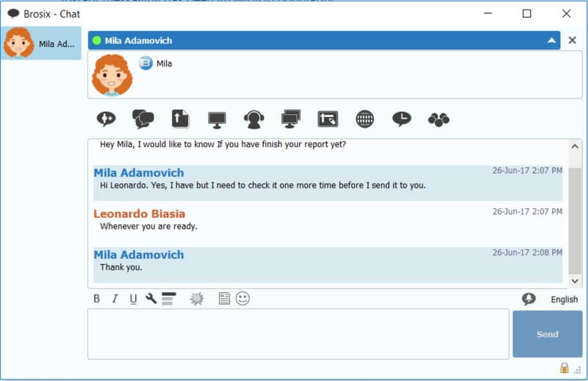The image size is (588, 381).
Task: Open the whiteboard icon
Action: (328, 119)
